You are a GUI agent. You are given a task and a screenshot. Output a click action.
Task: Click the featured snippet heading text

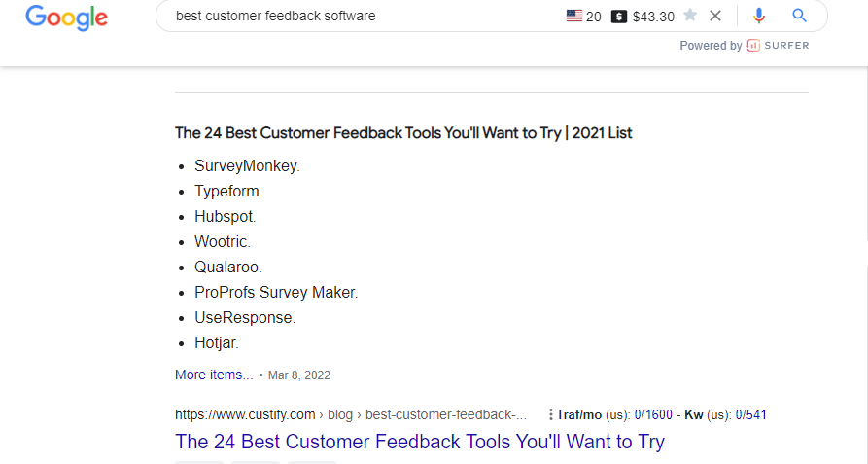click(403, 133)
